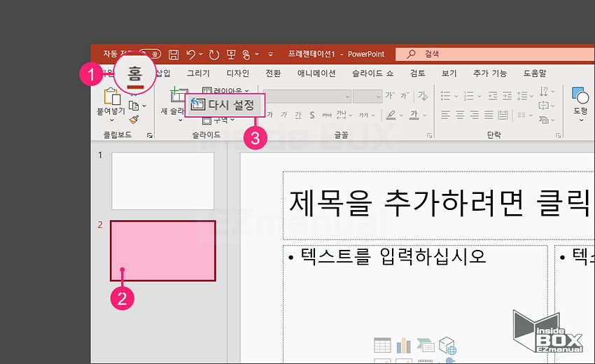Image resolution: width=595 pixels, height=364 pixels.
Task: Click the decrease font size icon
Action: click(405, 96)
